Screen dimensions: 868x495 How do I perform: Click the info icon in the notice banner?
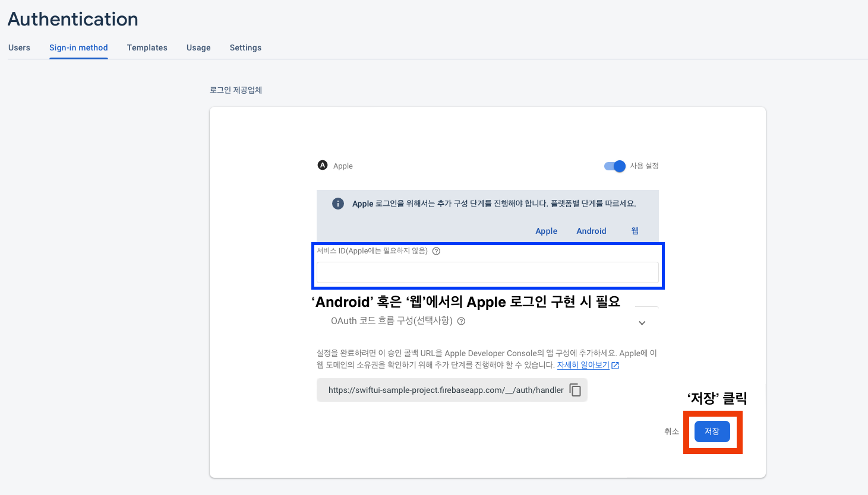pyautogui.click(x=338, y=204)
